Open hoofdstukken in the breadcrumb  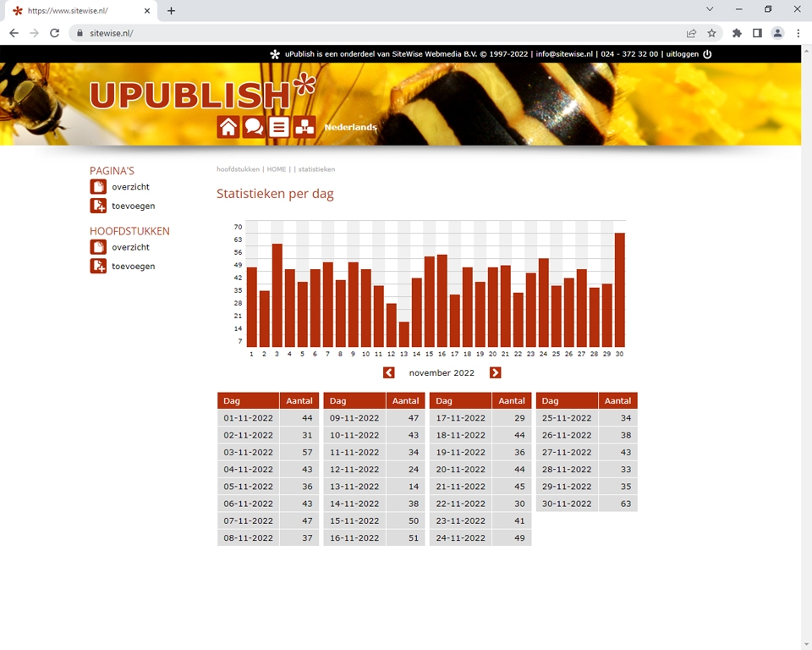click(x=238, y=169)
